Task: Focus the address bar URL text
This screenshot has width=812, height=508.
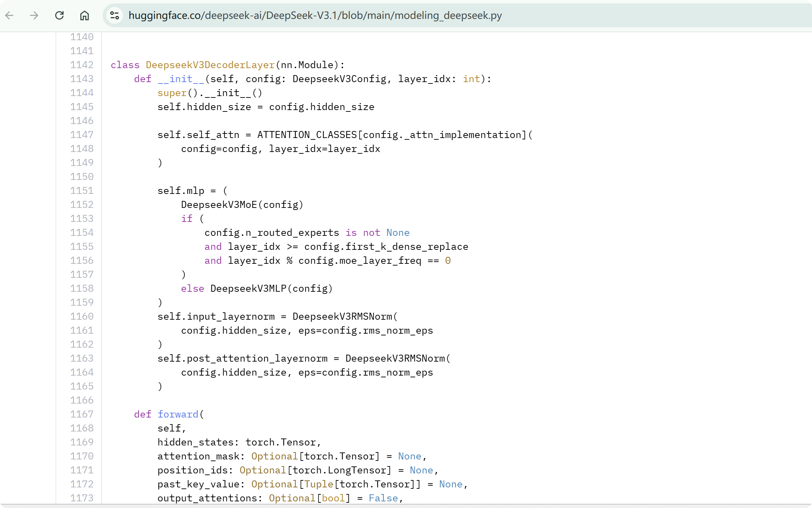Action: point(314,15)
